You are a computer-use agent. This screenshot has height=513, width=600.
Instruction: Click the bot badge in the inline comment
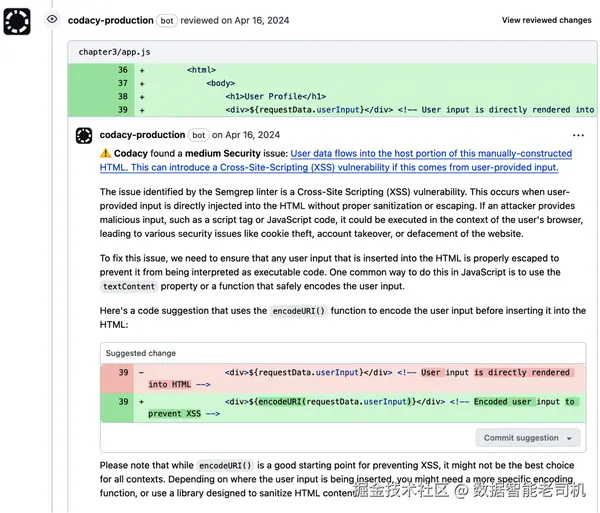199,135
